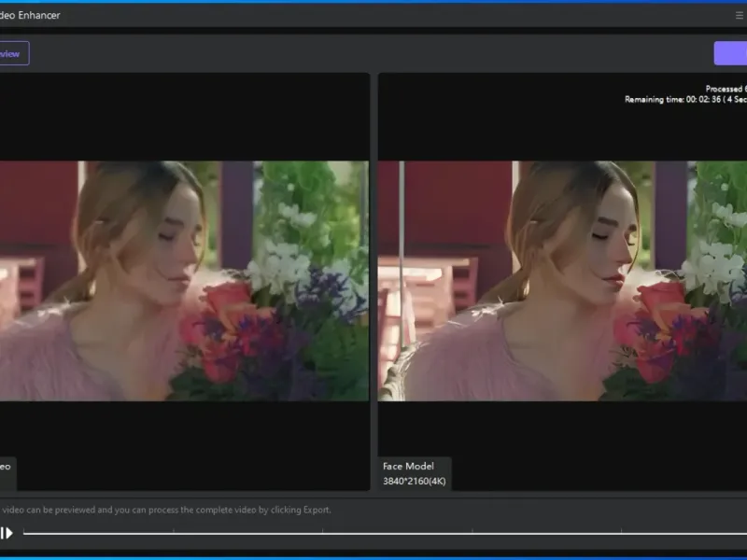The height and width of the screenshot is (560, 747).
Task: Click the preview timeline progress bar
Action: (x=385, y=533)
